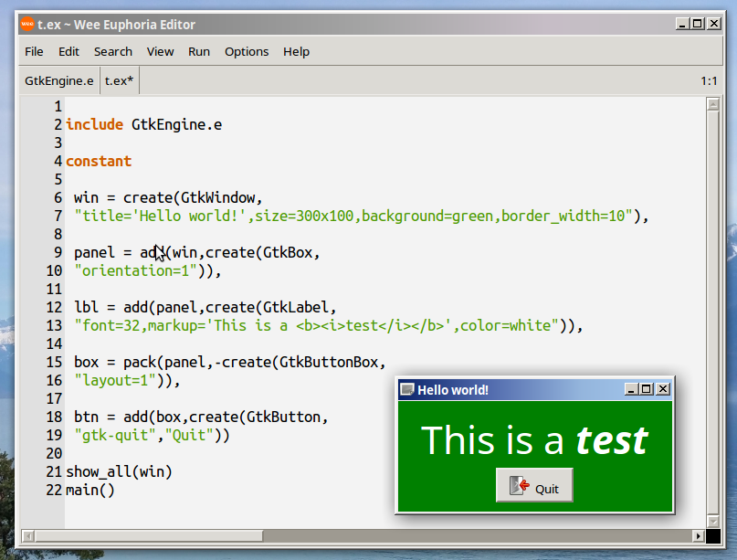Click the horizontal scrollbar right arrow

pos(700,535)
